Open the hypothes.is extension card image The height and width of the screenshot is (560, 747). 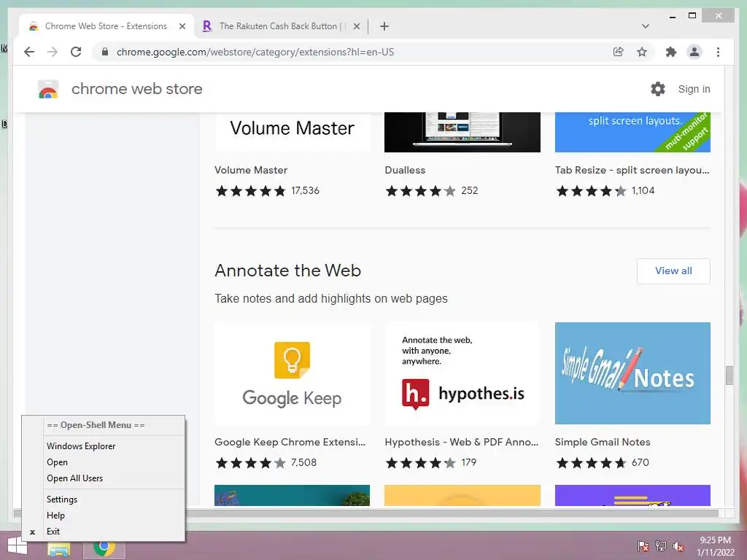[x=462, y=373]
